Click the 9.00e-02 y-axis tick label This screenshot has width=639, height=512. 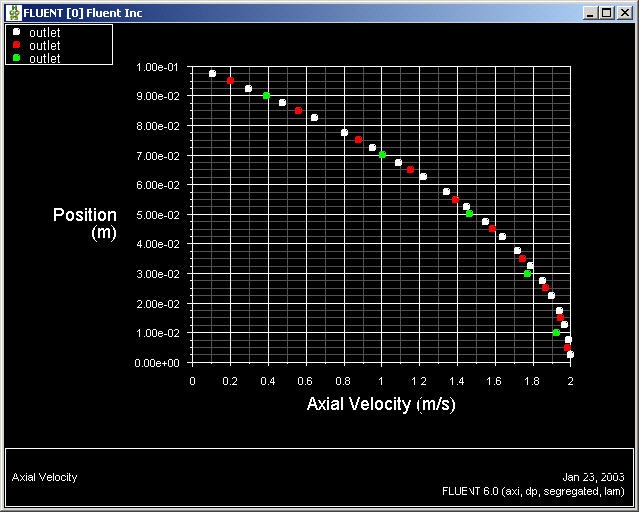coord(157,96)
